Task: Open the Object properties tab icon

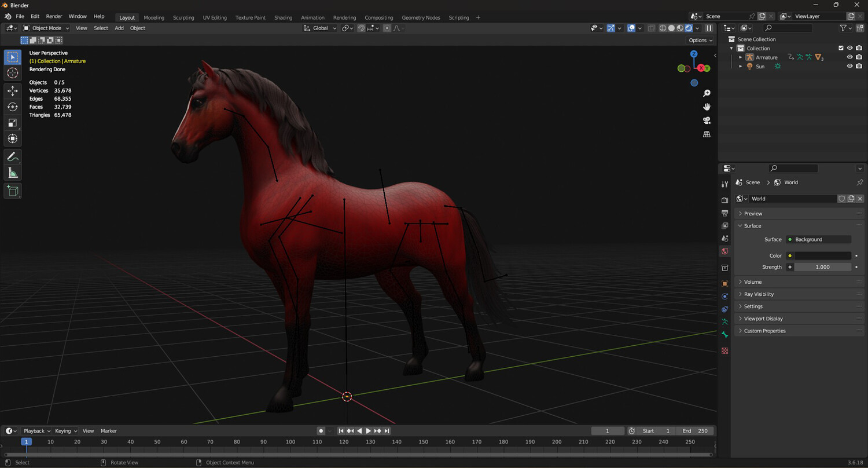Action: tap(724, 284)
